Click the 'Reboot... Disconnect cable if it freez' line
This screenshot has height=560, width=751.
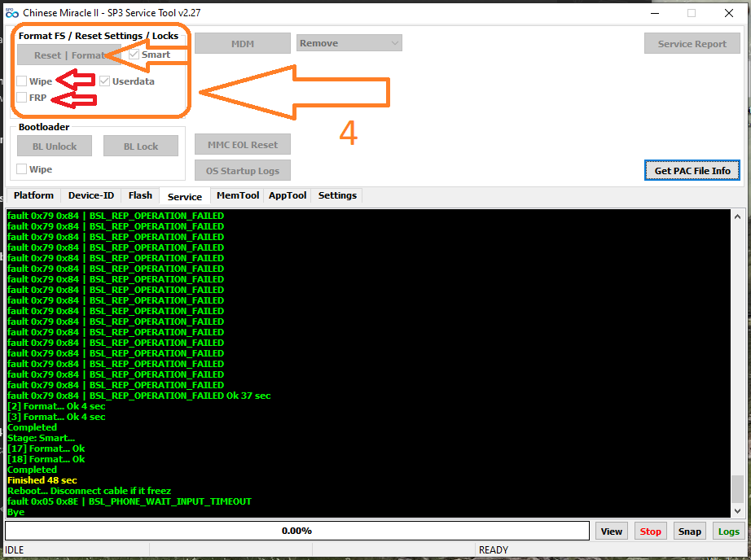pyautogui.click(x=89, y=491)
